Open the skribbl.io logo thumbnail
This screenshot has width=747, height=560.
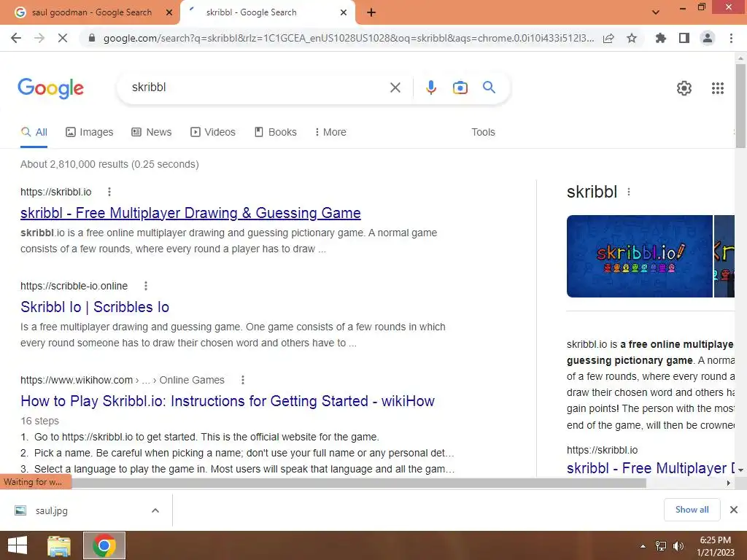(x=639, y=256)
